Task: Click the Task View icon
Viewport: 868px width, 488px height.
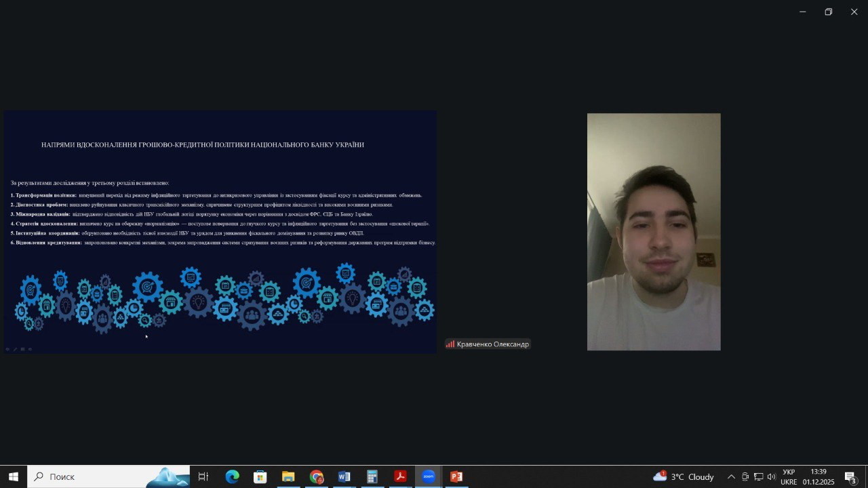Action: pos(203,476)
